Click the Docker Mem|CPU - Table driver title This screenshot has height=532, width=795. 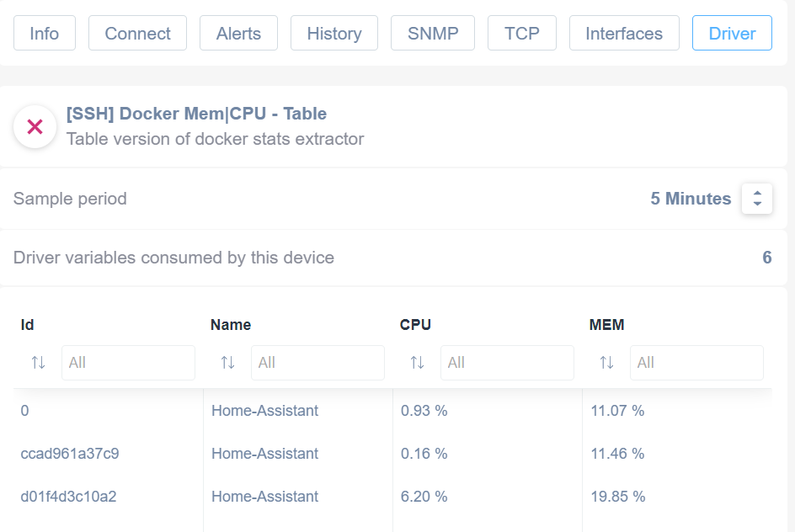tap(197, 114)
